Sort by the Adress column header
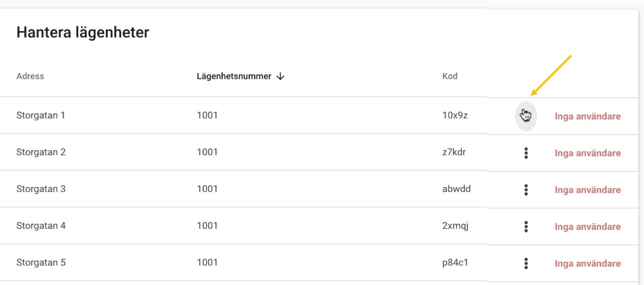The width and height of the screenshot is (644, 285). [x=30, y=76]
